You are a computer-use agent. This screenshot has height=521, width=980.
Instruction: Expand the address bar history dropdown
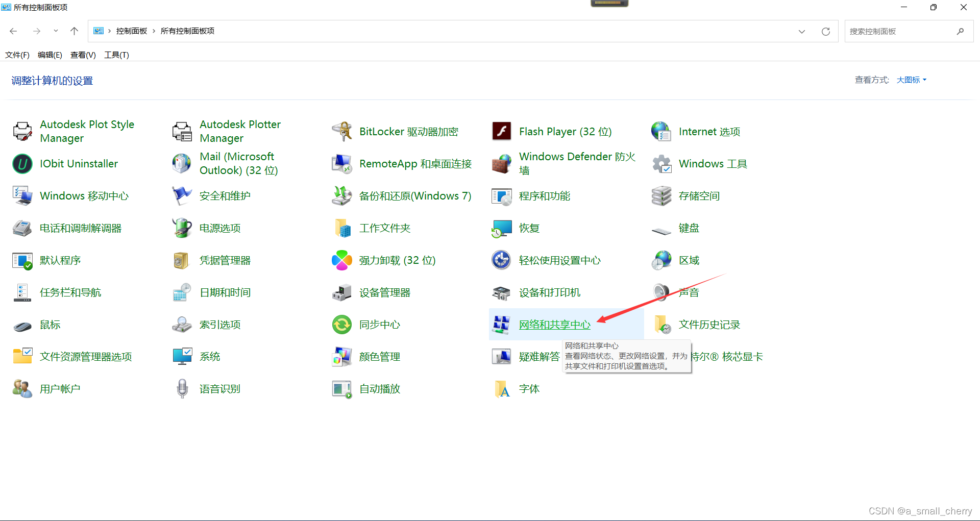[x=802, y=32]
